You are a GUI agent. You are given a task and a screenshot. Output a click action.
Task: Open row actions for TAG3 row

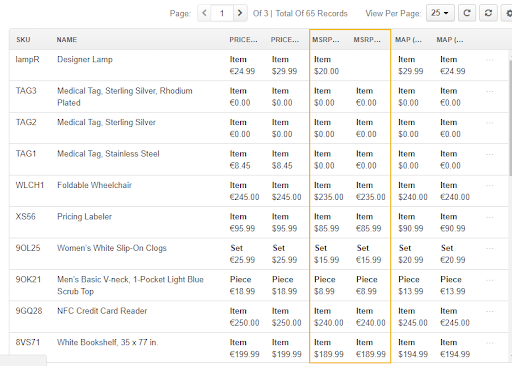tap(490, 91)
